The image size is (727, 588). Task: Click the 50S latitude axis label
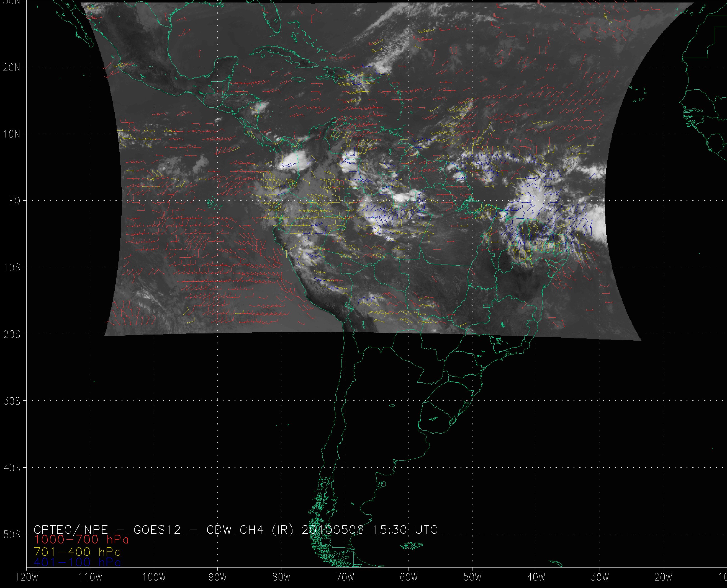pos(12,535)
